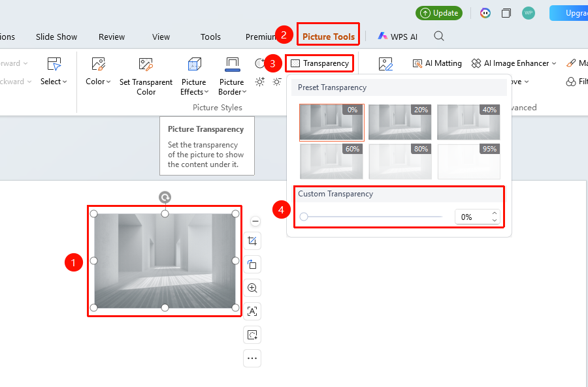The height and width of the screenshot is (387, 588).
Task: Open the three-dots more options button
Action: (252, 358)
